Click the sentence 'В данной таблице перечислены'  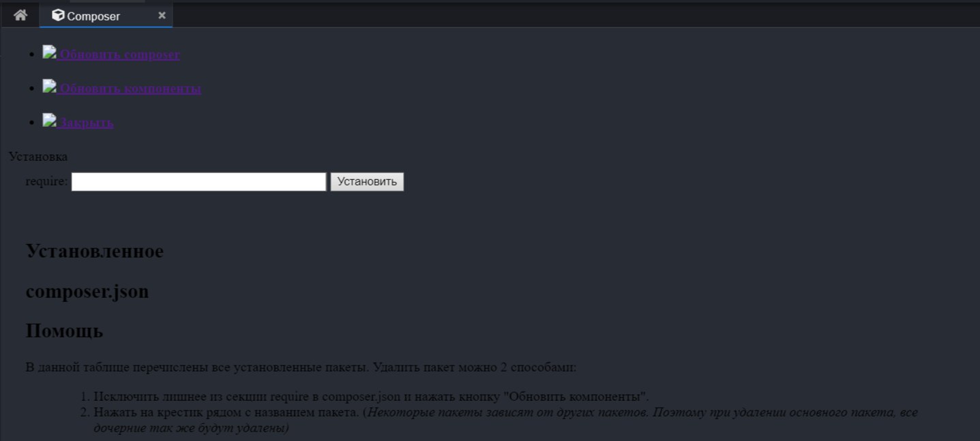[x=301, y=367]
